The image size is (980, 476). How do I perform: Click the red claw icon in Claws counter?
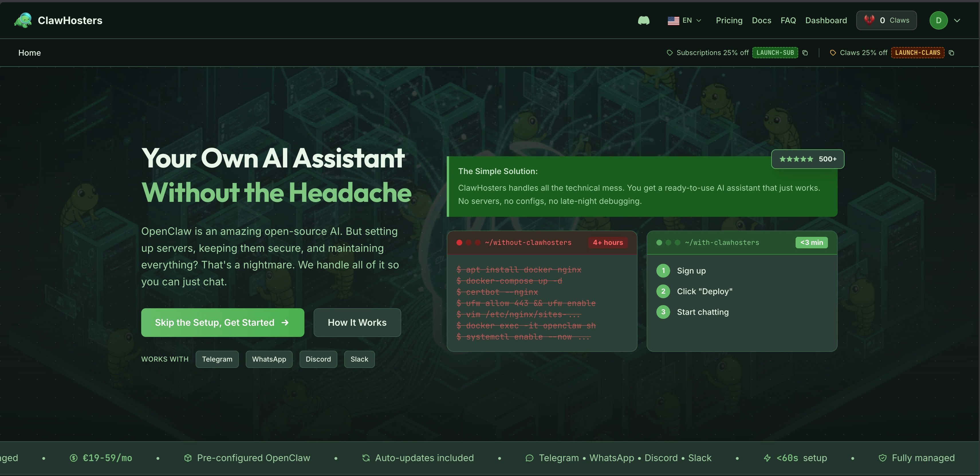(x=869, y=20)
